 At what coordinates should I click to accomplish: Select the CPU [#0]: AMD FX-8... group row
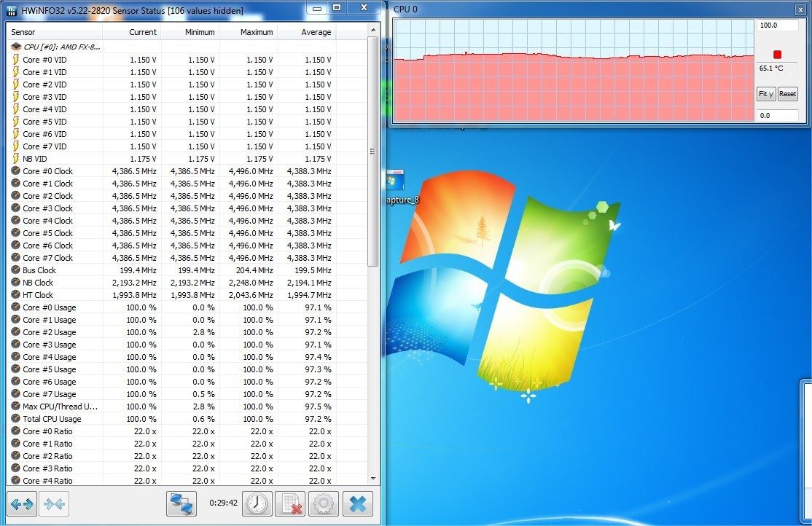pyautogui.click(x=187, y=47)
